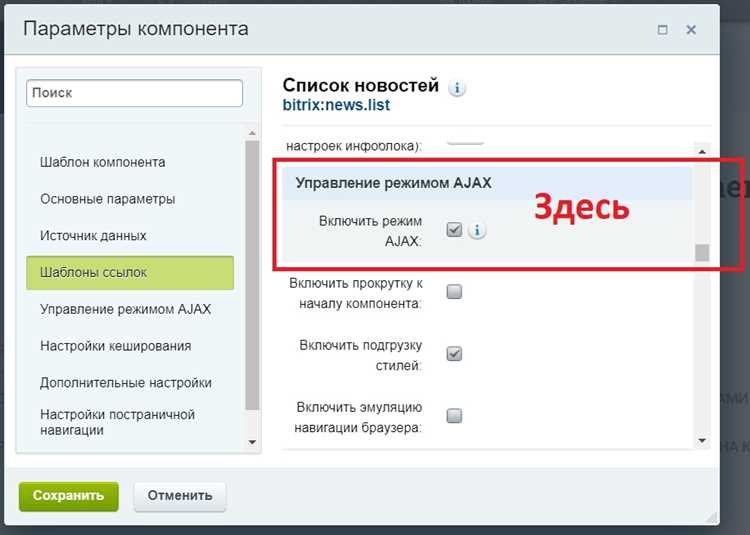
Task: Click the Включить подгрузку стилей label
Action: [x=361, y=355]
